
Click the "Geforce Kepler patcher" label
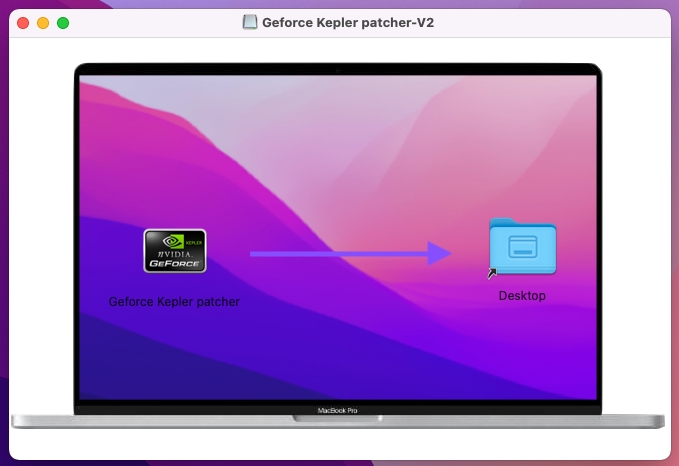pyautogui.click(x=174, y=302)
